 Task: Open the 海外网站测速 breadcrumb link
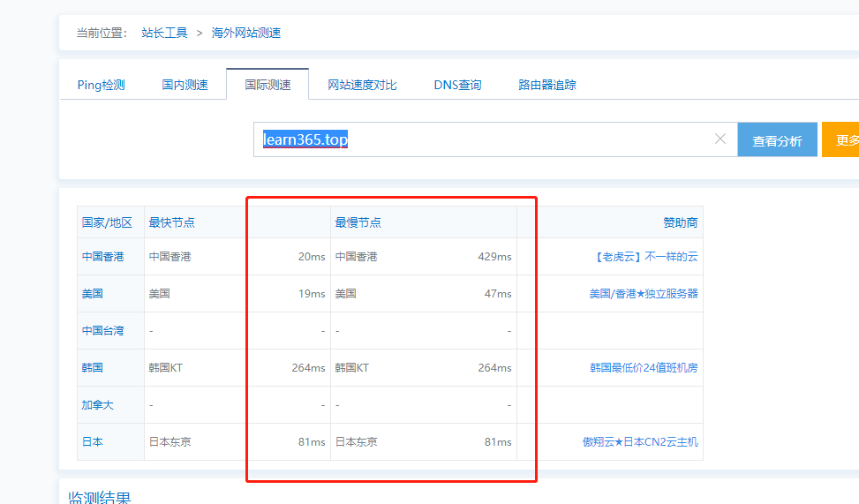[x=245, y=33]
